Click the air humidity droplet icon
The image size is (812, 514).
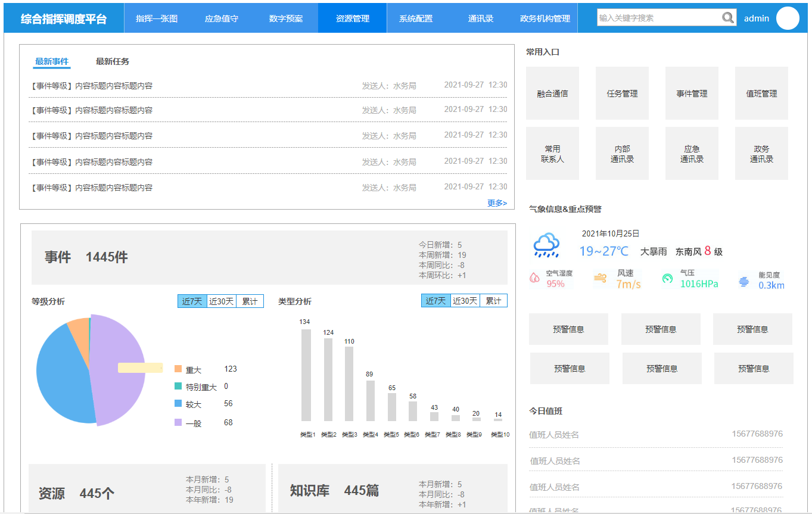[535, 278]
